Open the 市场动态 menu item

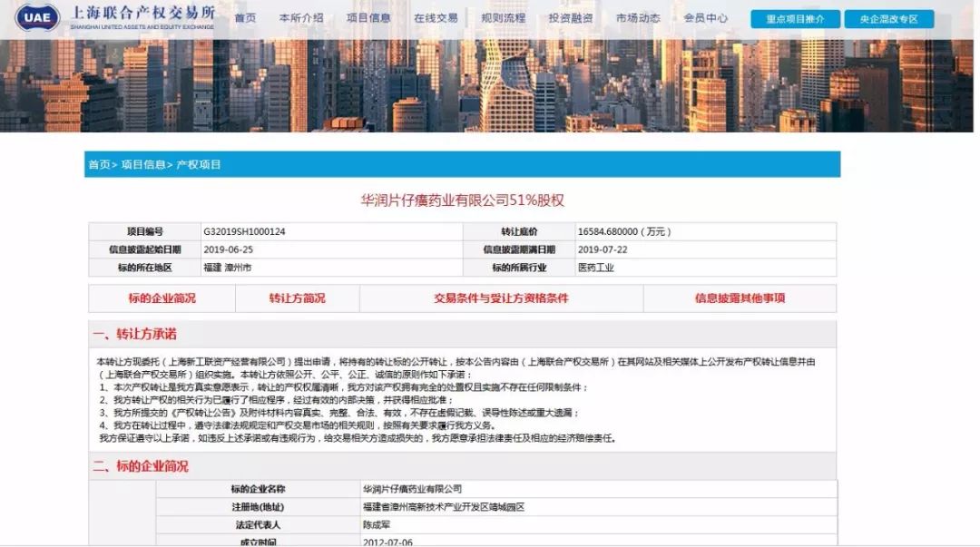point(638,18)
